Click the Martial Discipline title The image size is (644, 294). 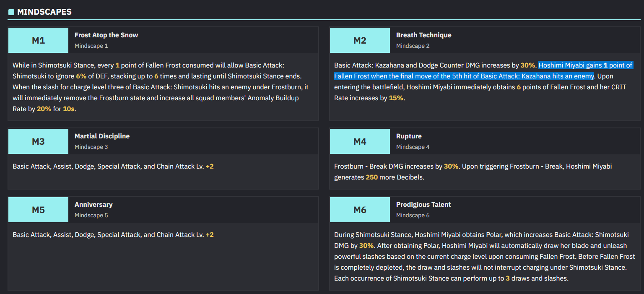(102, 136)
